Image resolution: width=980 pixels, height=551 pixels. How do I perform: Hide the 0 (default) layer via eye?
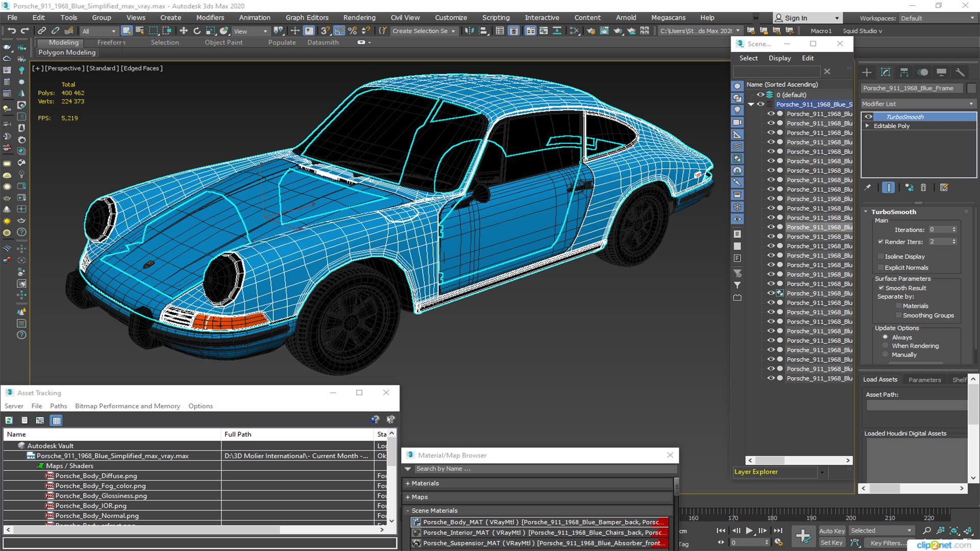761,95
